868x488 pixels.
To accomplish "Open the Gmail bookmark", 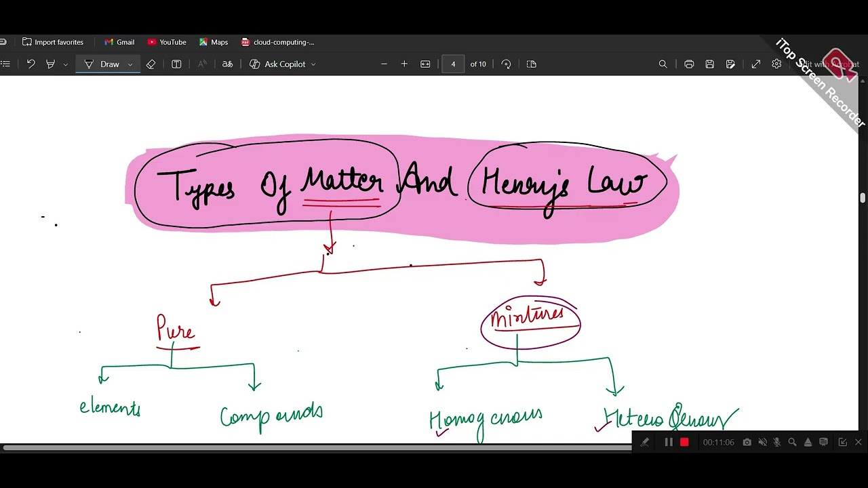I will (119, 42).
